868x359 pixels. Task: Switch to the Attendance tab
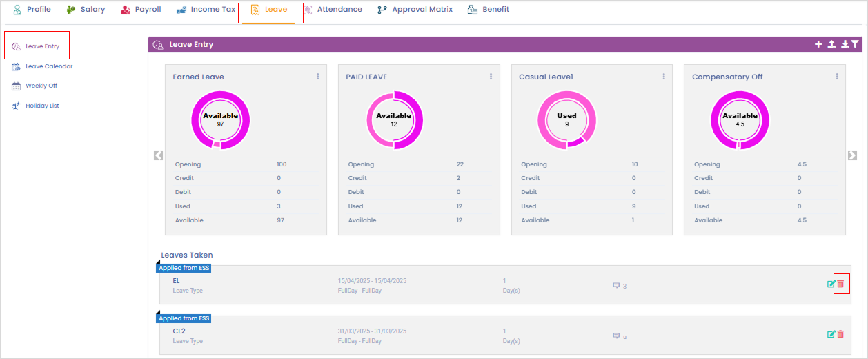click(333, 10)
